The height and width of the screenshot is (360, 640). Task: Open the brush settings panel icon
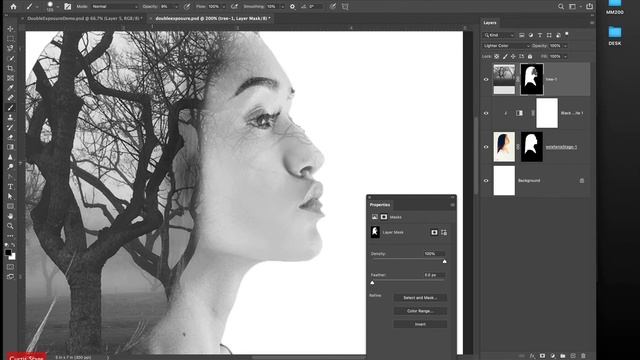67,7
